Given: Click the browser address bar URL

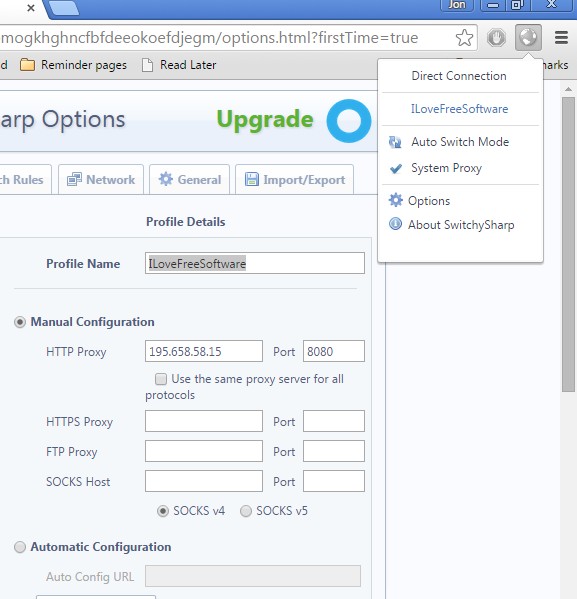Looking at the screenshot, I should (x=209, y=38).
